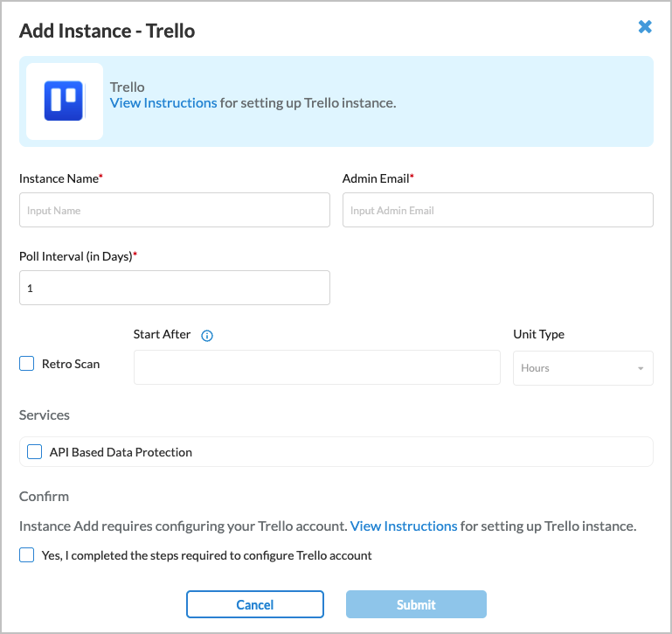Check the completed configuration steps box
This screenshot has width=672, height=634.
tap(26, 554)
